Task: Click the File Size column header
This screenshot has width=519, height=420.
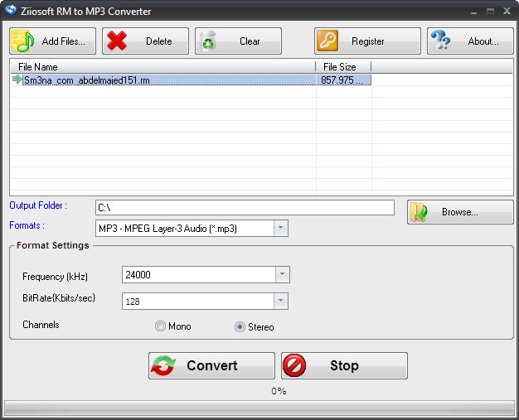Action: tap(343, 67)
